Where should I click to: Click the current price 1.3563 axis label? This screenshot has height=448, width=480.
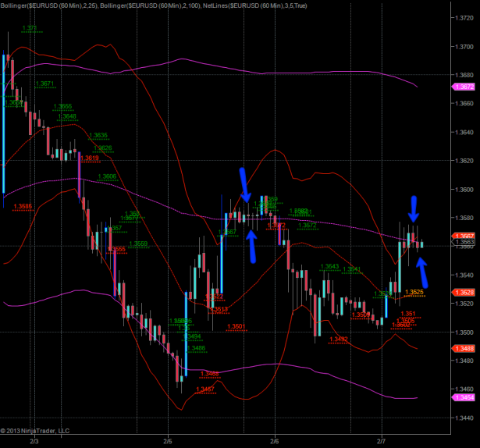[464, 243]
